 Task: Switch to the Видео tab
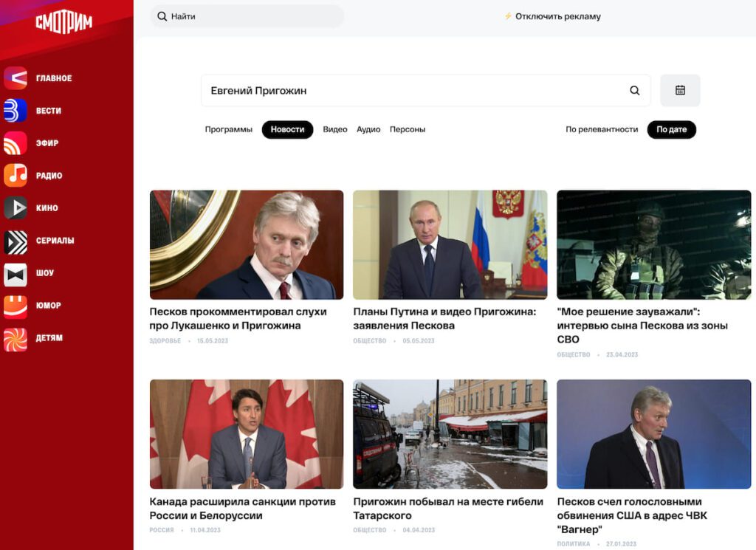[x=334, y=130]
